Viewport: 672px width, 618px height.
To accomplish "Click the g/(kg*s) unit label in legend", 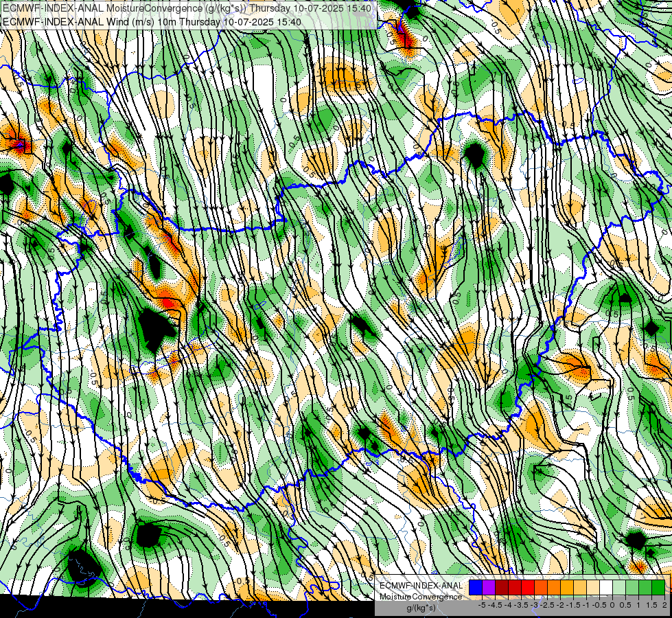I will [421, 608].
